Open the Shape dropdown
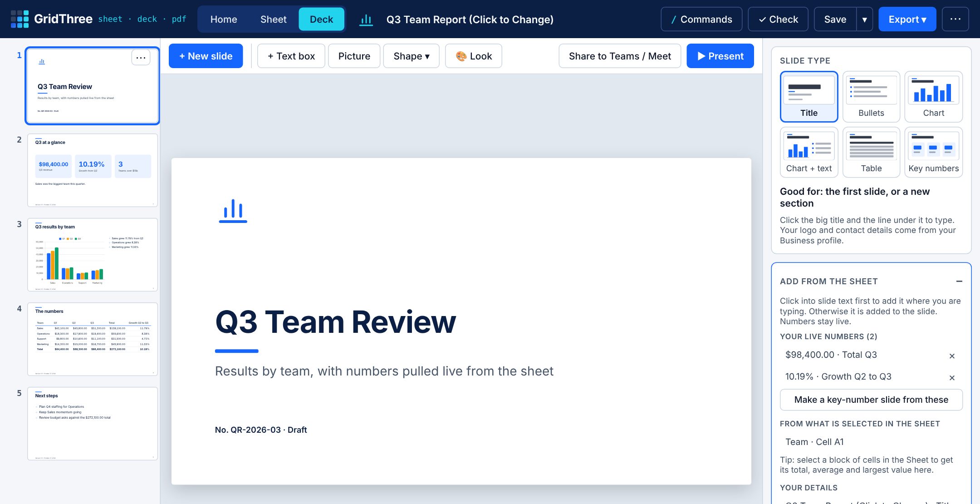This screenshot has width=980, height=504. [x=411, y=56]
